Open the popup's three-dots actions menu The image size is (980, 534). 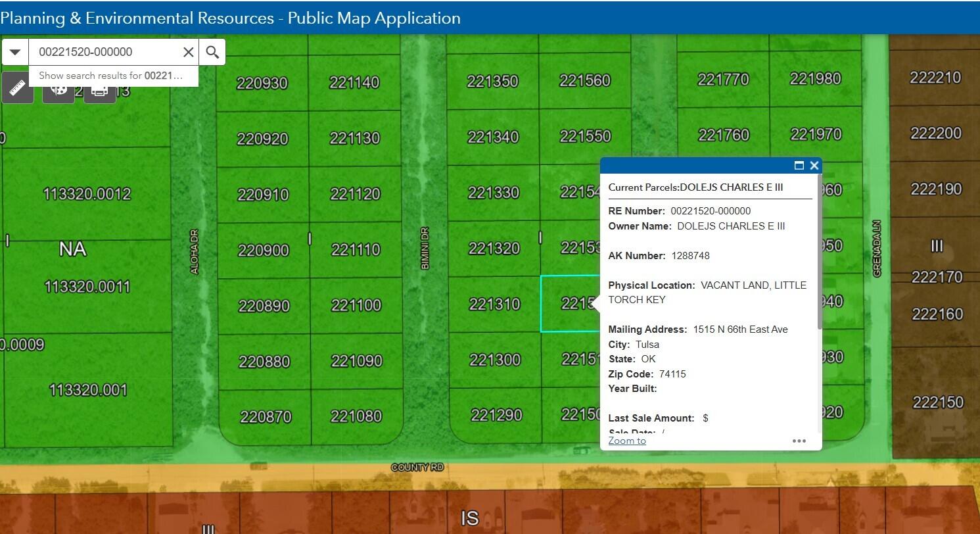[x=799, y=441]
